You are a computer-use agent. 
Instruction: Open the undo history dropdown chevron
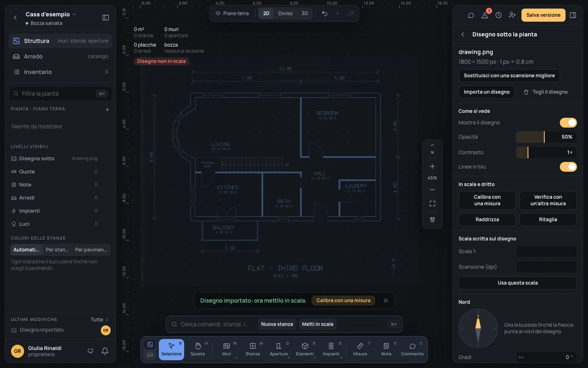(x=338, y=13)
